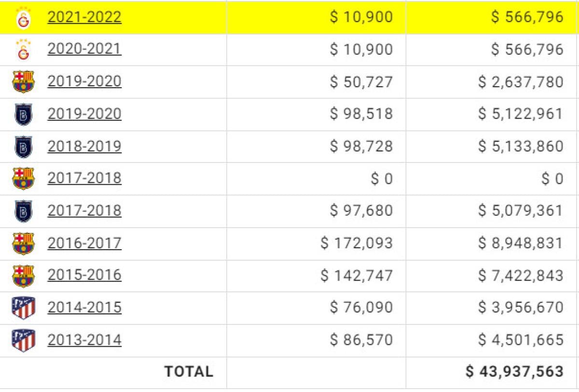The image size is (579, 392).
Task: Open the 2016-2017 season link
Action: (84, 243)
